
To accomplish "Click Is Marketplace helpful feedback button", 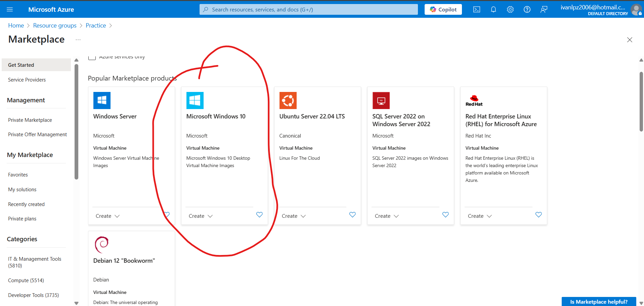I will coord(599,302).
